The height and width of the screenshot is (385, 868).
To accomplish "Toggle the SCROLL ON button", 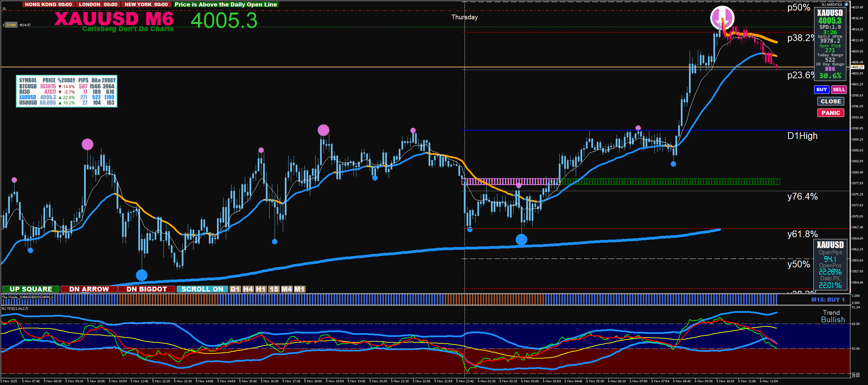I will click(x=202, y=289).
